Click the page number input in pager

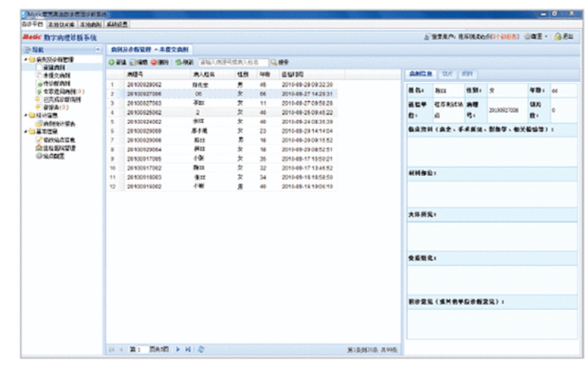(142, 350)
